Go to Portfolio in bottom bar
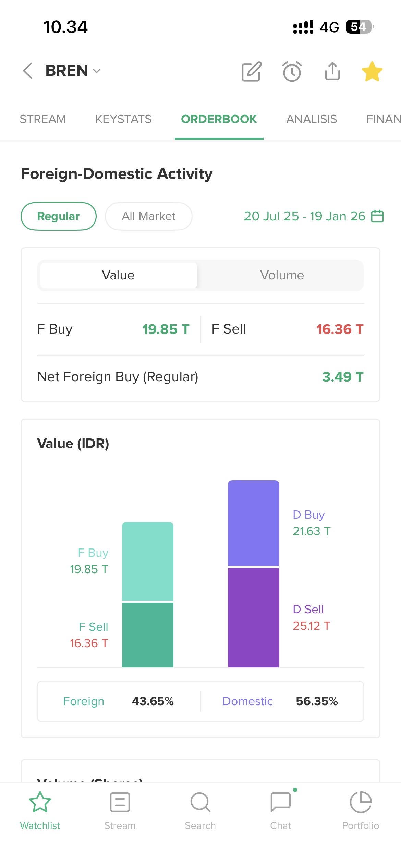Screen dimensions: 401x868 click(361, 811)
